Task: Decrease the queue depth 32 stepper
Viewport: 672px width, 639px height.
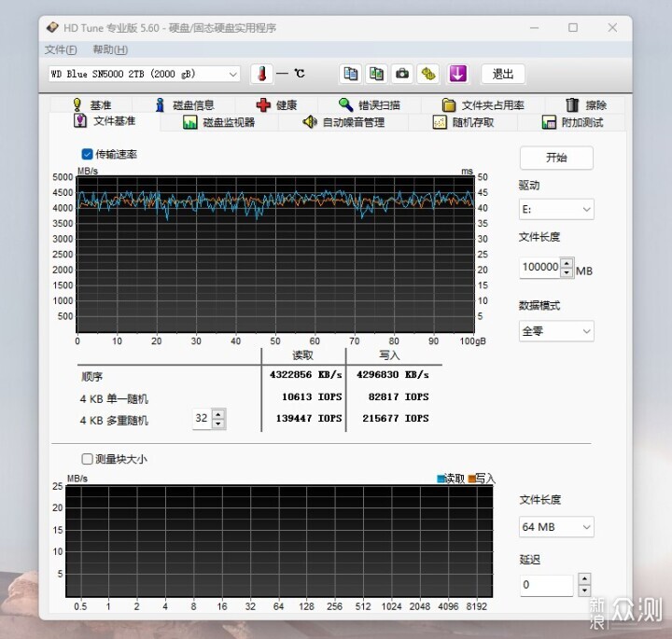Action: 218,424
